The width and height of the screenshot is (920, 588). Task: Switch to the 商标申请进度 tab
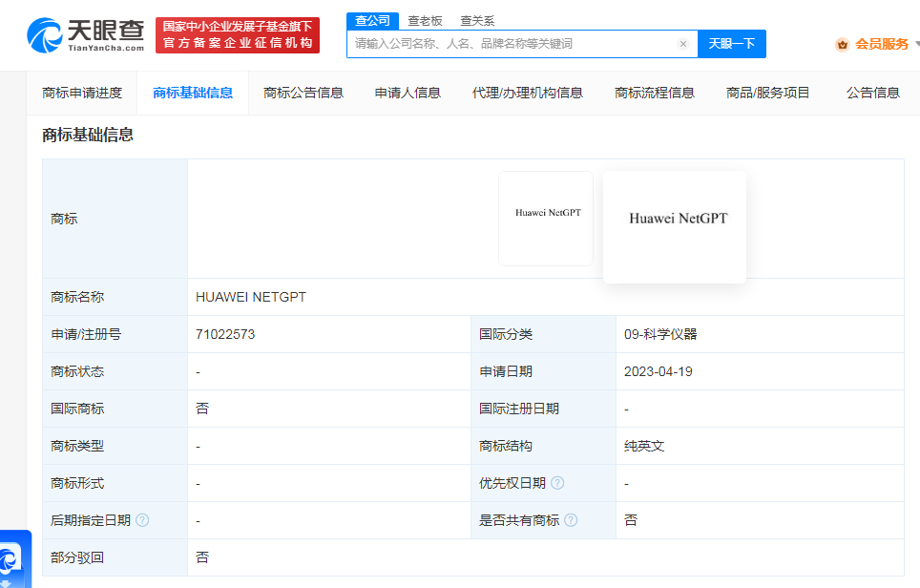(81, 93)
